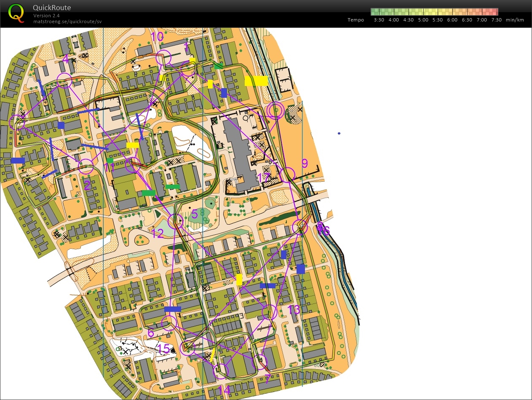The height and width of the screenshot is (400, 532).
Task: Click the double-circle finish marker
Action: pyautogui.click(x=275, y=110)
